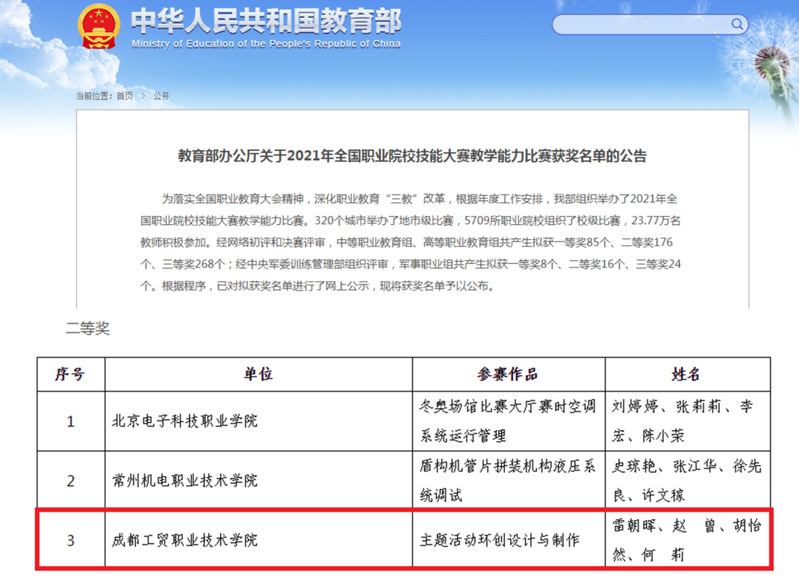The width and height of the screenshot is (799, 579).
Task: Select the 常州机电职业技术学院 cell
Action: pyautogui.click(x=258, y=480)
